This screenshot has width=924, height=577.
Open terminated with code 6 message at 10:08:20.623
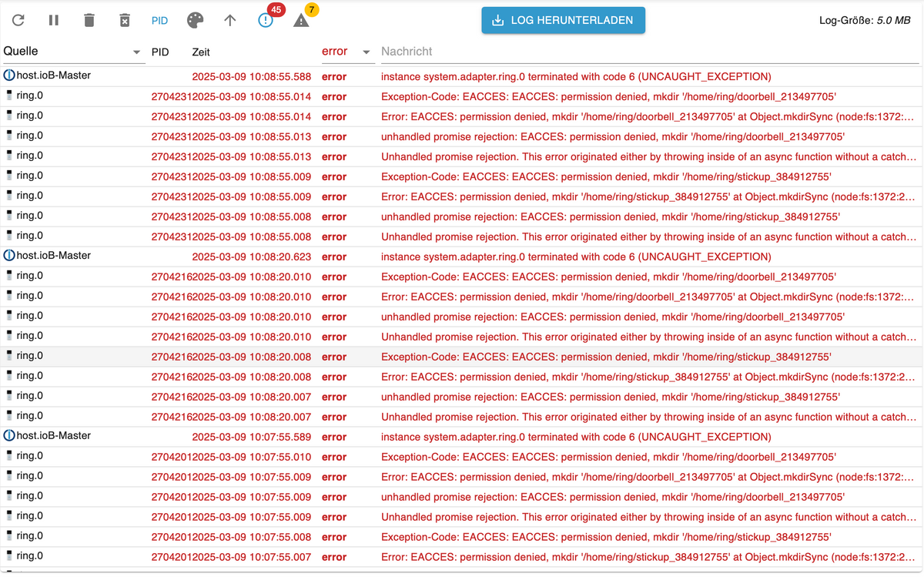(576, 257)
